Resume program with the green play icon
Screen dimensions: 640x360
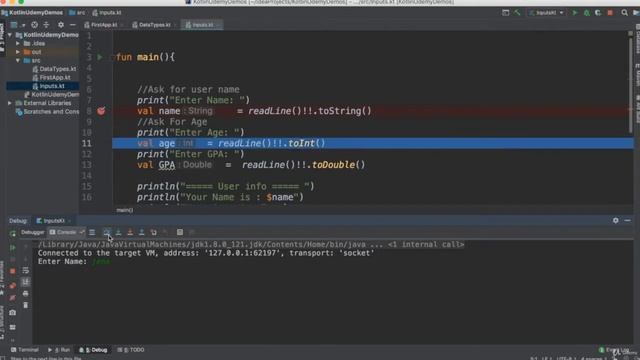click(x=13, y=248)
